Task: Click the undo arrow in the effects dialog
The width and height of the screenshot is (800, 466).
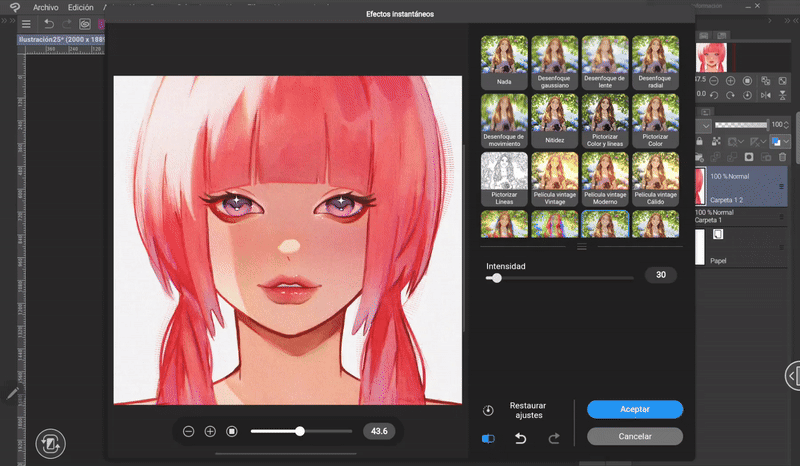Action: pyautogui.click(x=520, y=438)
